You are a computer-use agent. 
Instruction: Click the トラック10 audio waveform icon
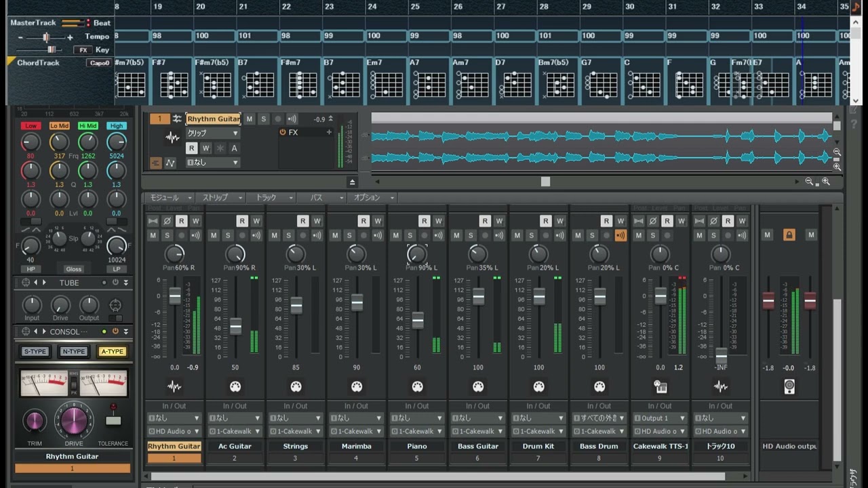click(x=721, y=387)
